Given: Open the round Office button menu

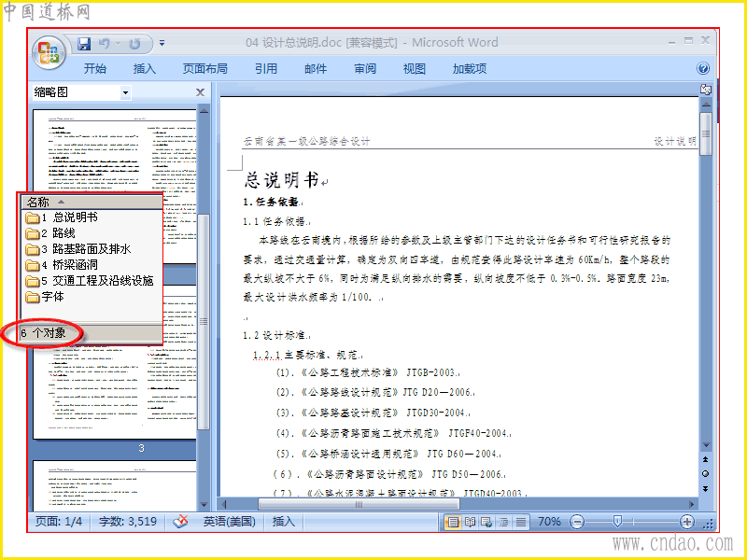Looking at the screenshot, I should pos(49,52).
